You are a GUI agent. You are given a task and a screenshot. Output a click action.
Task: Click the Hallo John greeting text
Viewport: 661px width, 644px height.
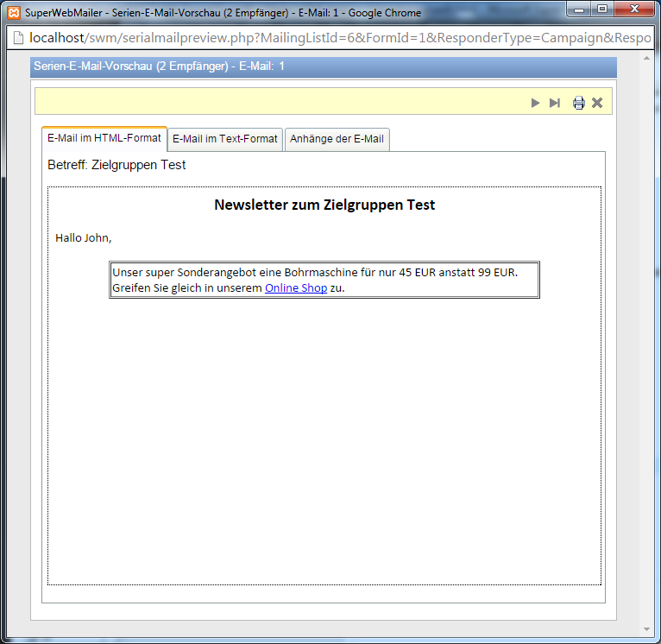click(84, 237)
